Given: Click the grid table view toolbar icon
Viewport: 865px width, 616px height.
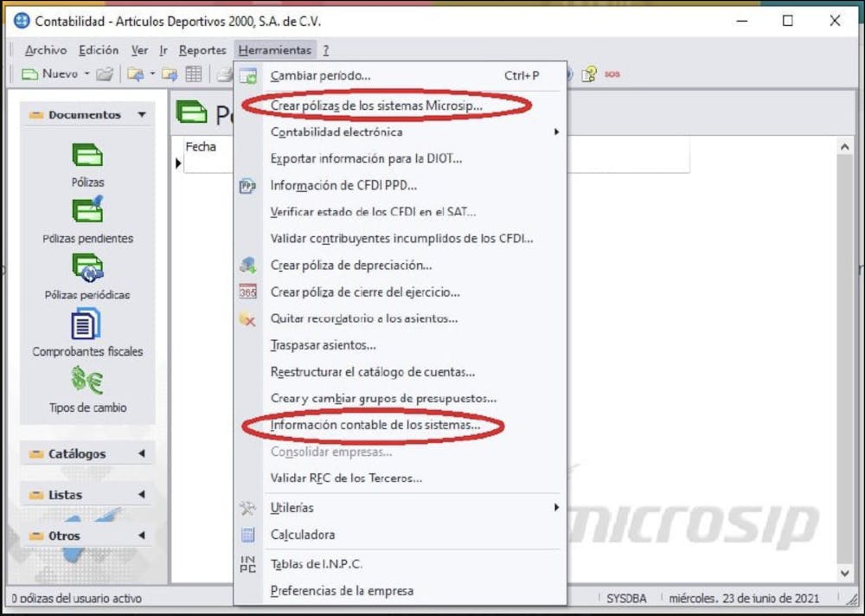Looking at the screenshot, I should point(194,74).
